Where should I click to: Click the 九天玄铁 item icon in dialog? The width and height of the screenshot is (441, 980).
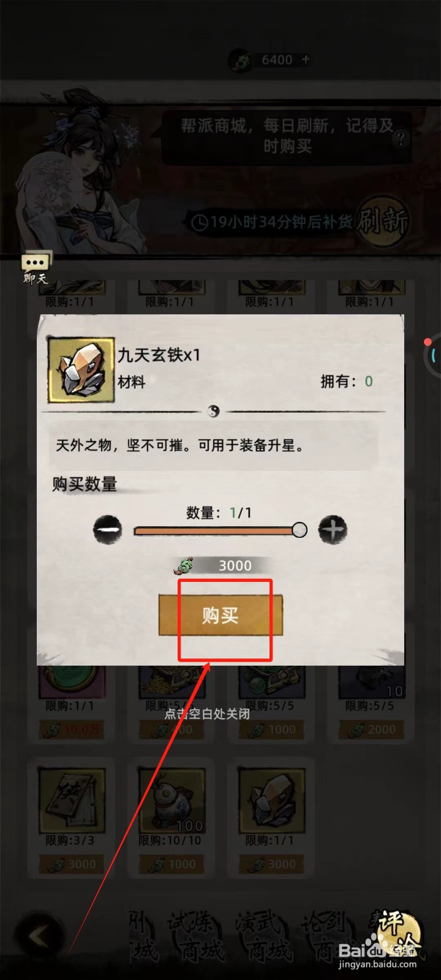[x=81, y=369]
